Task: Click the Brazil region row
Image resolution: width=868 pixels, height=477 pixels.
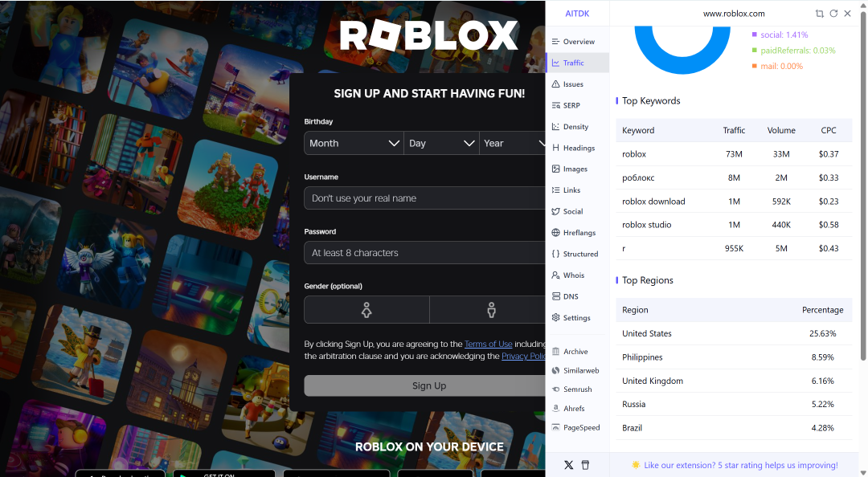Action: tap(734, 428)
